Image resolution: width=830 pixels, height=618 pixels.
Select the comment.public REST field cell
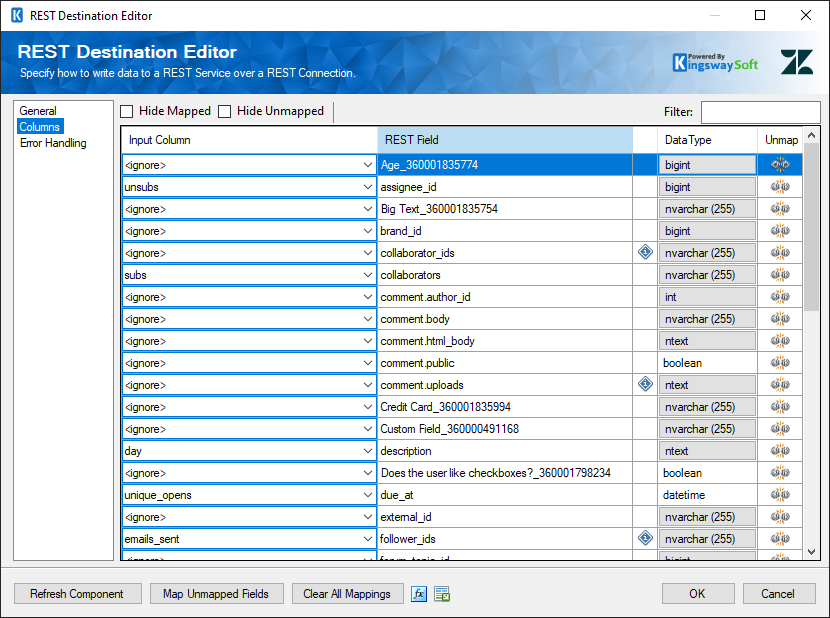[x=505, y=363]
